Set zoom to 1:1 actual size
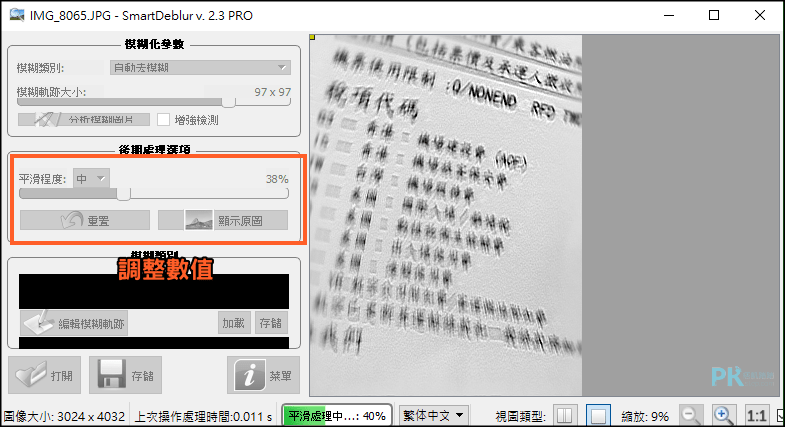 pyautogui.click(x=756, y=415)
